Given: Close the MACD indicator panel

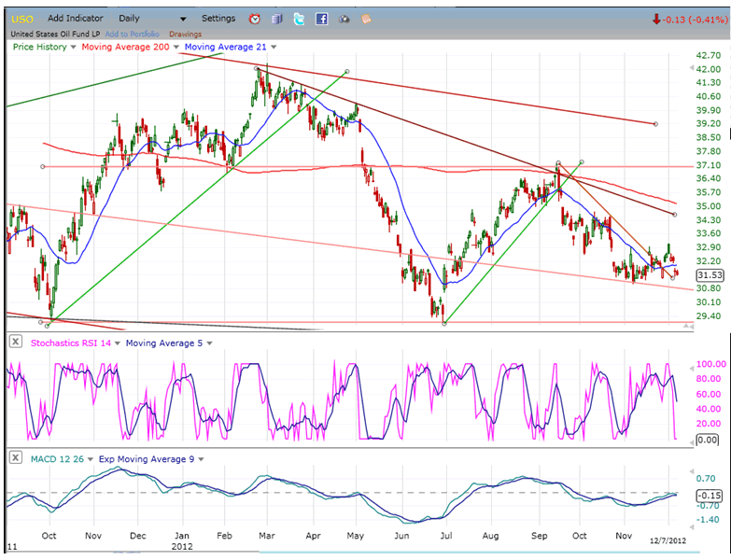Looking at the screenshot, I should click(16, 458).
